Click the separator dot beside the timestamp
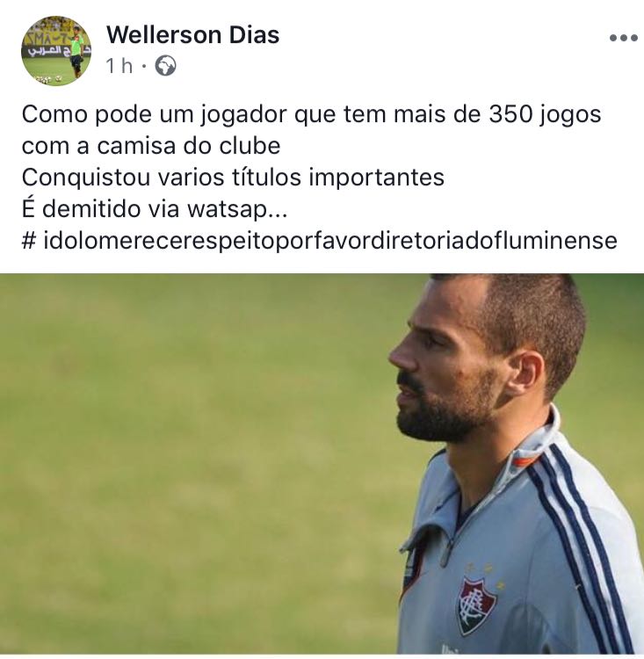 144,66
